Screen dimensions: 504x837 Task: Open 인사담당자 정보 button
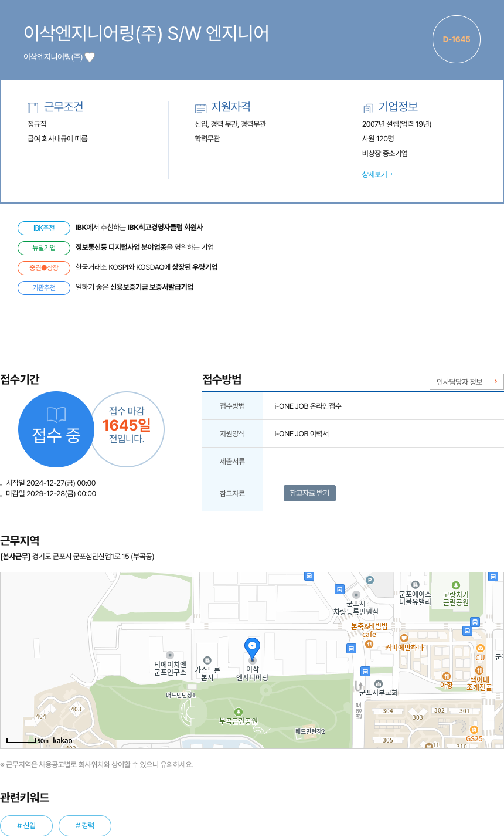point(466,382)
